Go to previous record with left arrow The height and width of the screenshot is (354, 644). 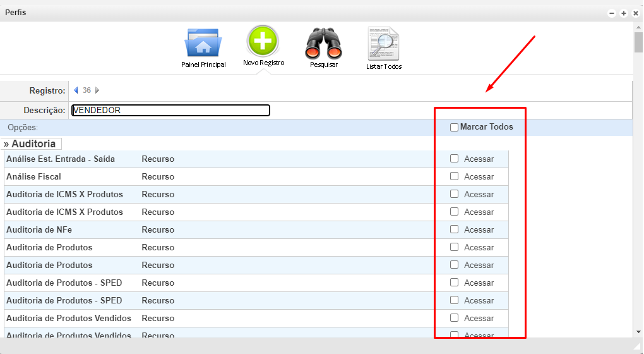pos(76,90)
